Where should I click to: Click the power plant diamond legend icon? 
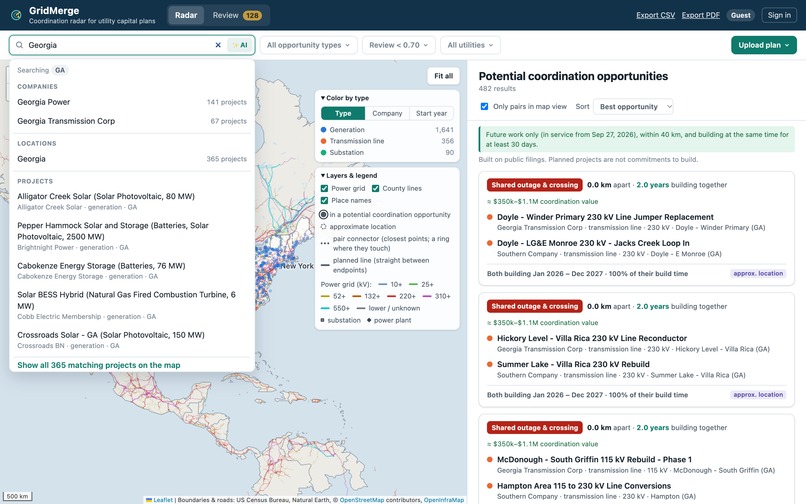[369, 320]
